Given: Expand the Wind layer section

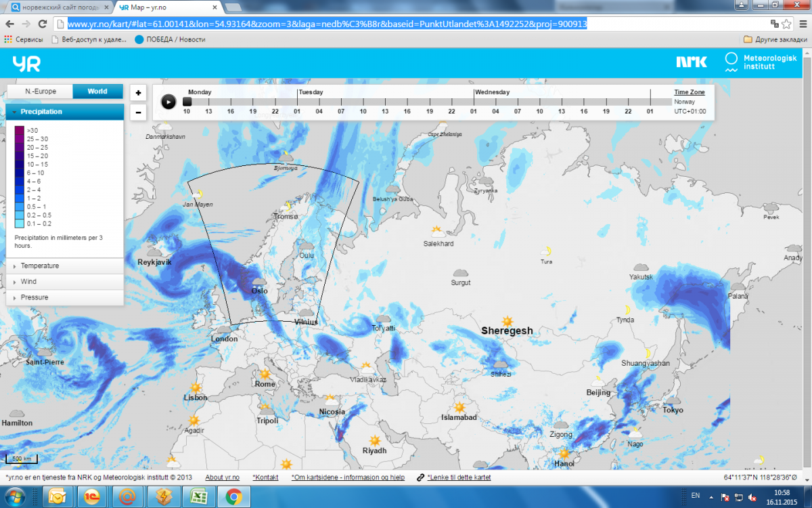Looking at the screenshot, I should tap(28, 282).
